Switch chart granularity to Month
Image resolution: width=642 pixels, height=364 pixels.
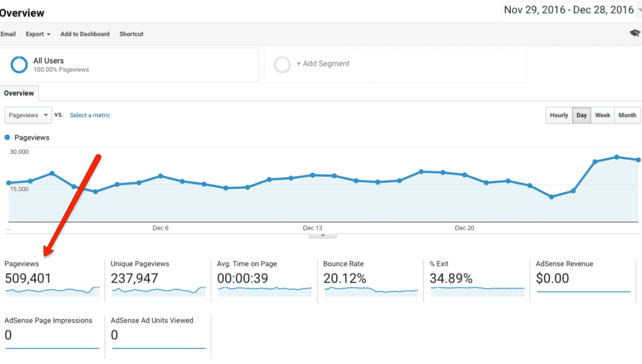[x=627, y=115]
